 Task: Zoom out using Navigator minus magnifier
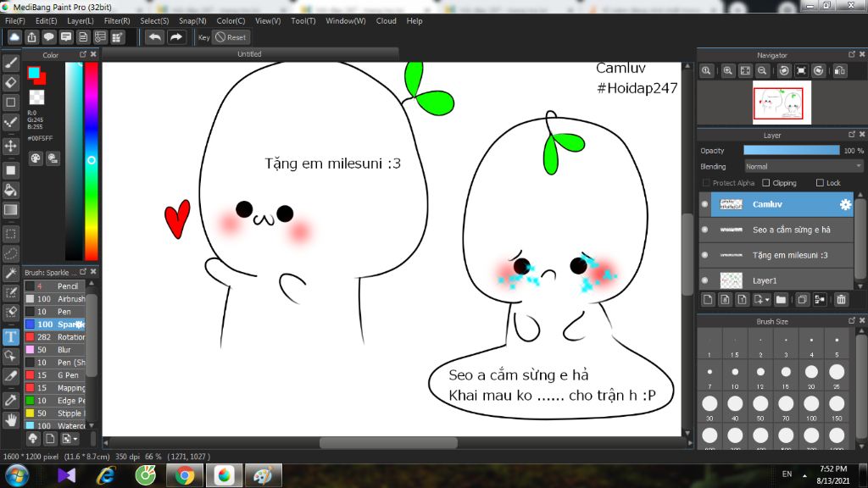click(762, 71)
